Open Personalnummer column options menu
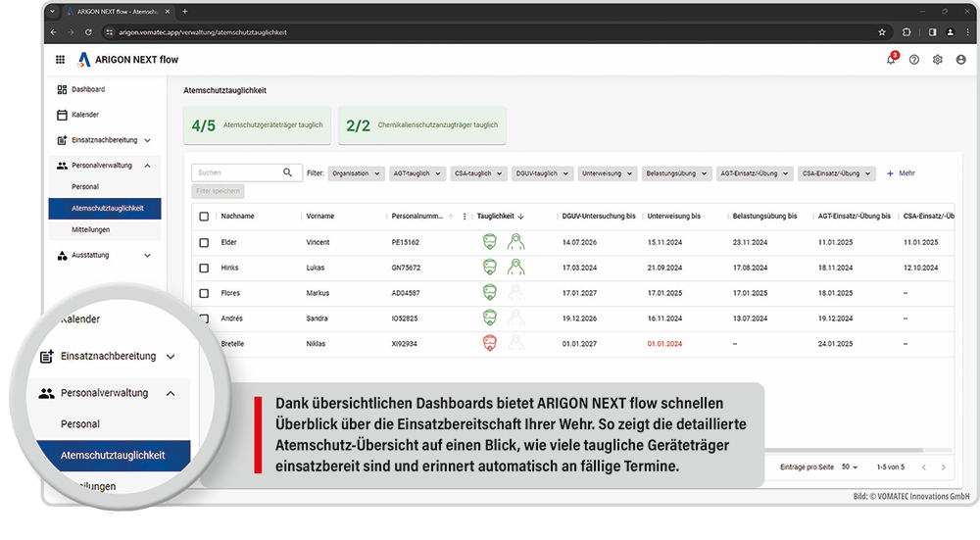Image resolution: width=980 pixels, height=540 pixels. pos(465,217)
